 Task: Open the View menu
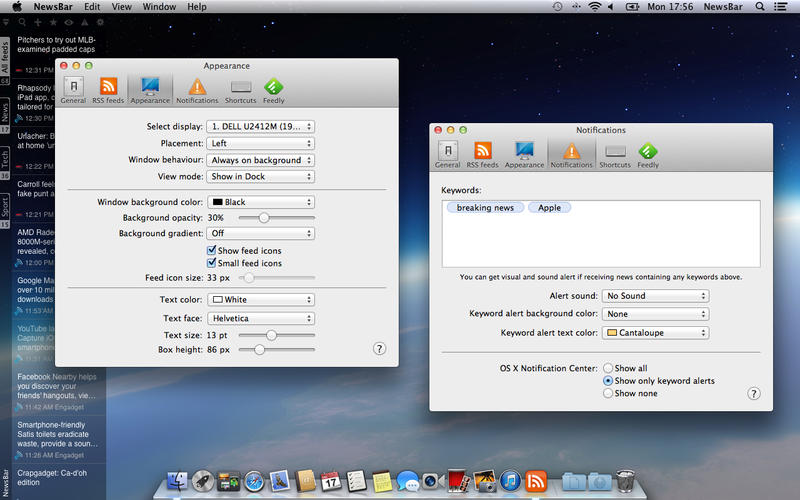121,7
